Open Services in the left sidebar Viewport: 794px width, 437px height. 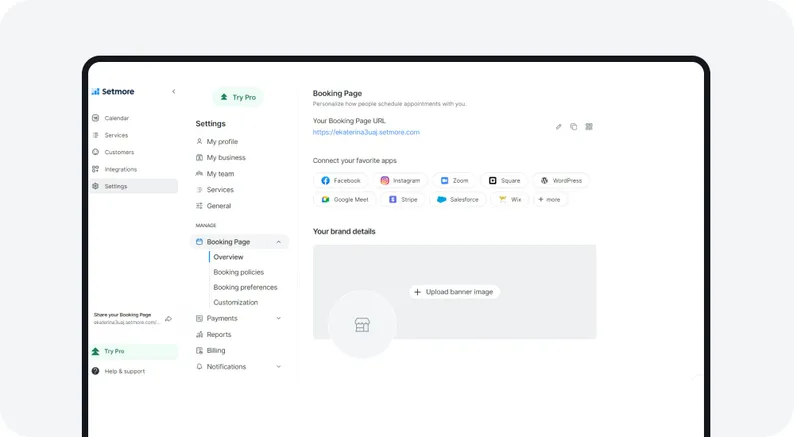[134, 135]
